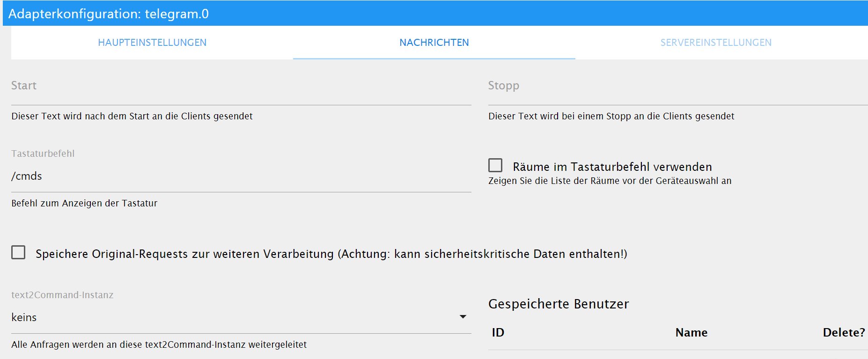
Task: Click the dropdown arrow next to keins
Action: pyautogui.click(x=463, y=317)
